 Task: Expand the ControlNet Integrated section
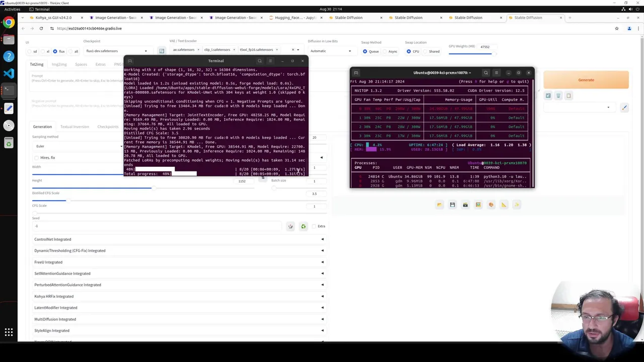pyautogui.click(x=179, y=239)
